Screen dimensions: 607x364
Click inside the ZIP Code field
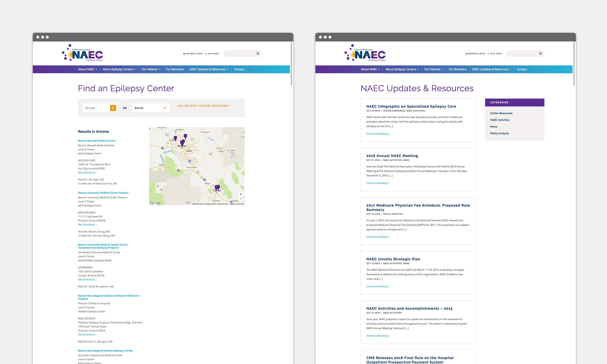click(96, 108)
